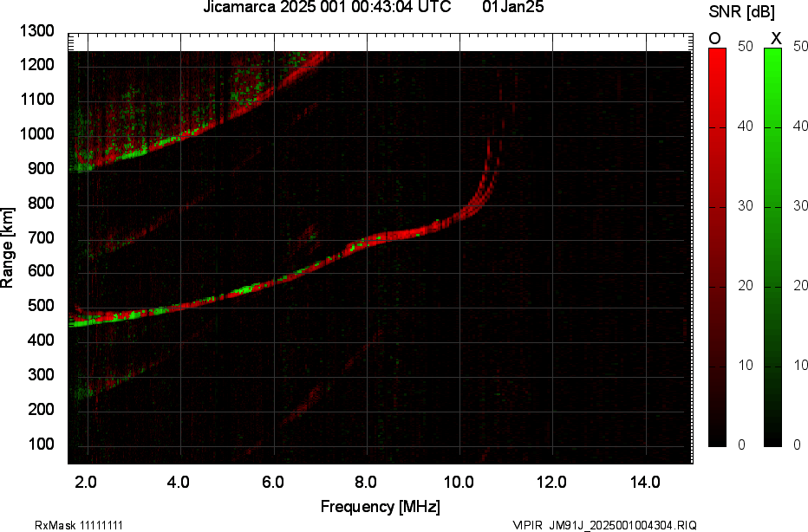Click the '01Jan25' date label
This screenshot has height=532, width=808.
pyautogui.click(x=512, y=7)
